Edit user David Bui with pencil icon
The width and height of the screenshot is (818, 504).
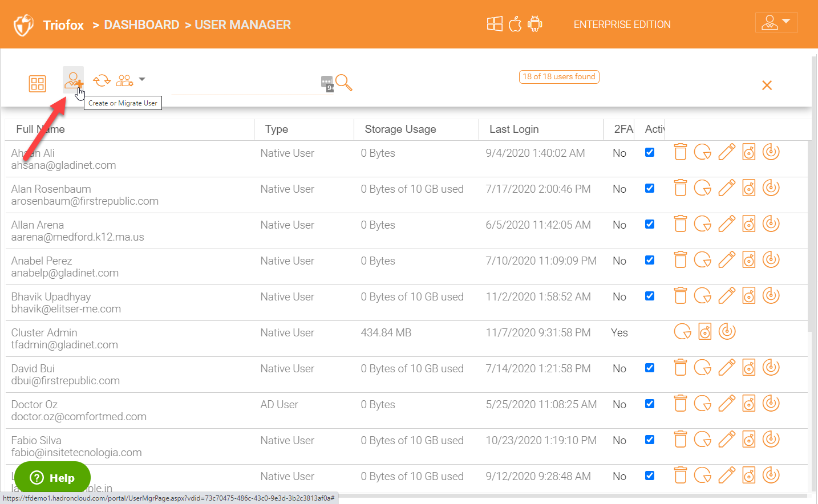[727, 368]
